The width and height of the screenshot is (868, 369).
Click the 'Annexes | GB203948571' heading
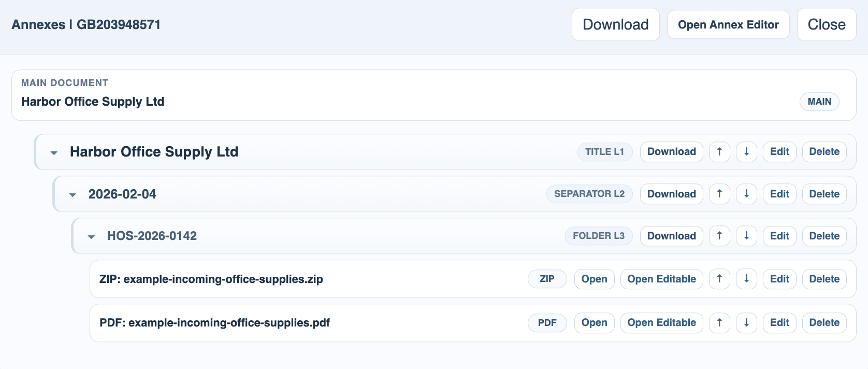(x=86, y=24)
